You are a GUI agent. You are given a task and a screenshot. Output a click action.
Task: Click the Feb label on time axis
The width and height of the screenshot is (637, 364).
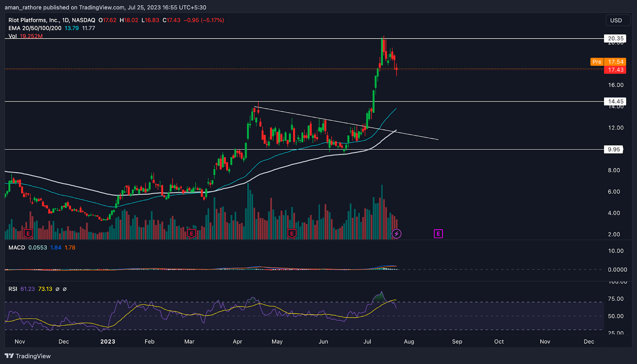pyautogui.click(x=149, y=341)
